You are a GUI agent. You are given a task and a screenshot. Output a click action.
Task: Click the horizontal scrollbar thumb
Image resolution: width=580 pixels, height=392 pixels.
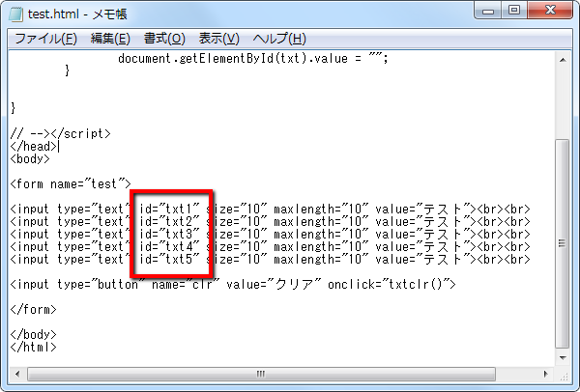pos(261,374)
